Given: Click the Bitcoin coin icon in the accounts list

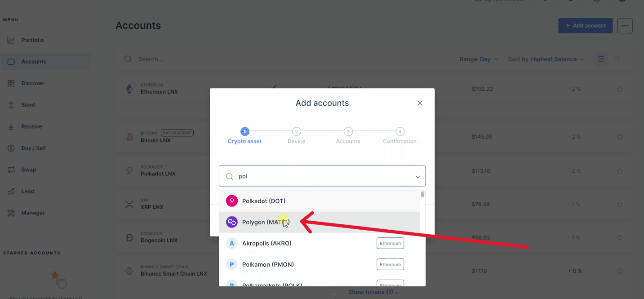Looking at the screenshot, I should pos(129,137).
